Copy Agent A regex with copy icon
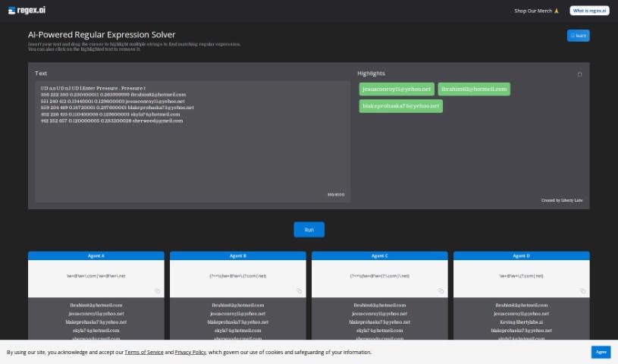This screenshot has width=618, height=364. click(157, 291)
